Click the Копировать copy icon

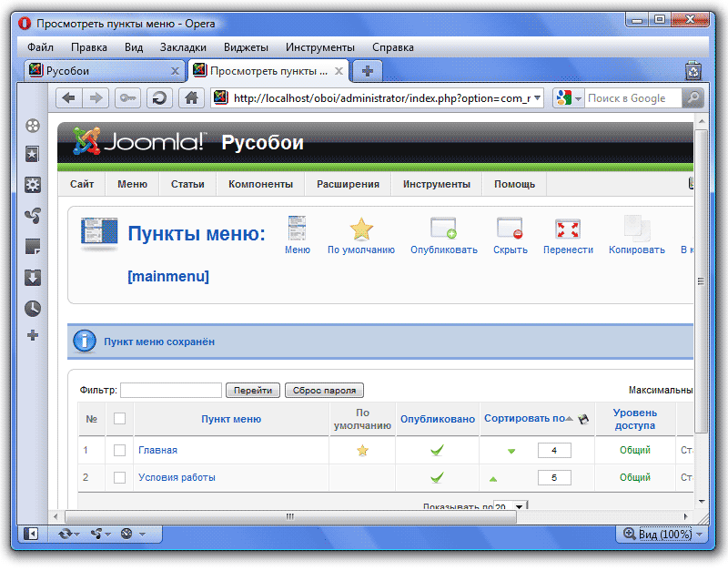636,229
